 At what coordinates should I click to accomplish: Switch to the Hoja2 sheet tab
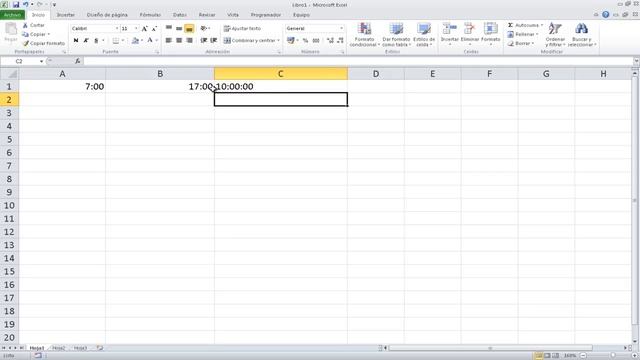[59, 348]
